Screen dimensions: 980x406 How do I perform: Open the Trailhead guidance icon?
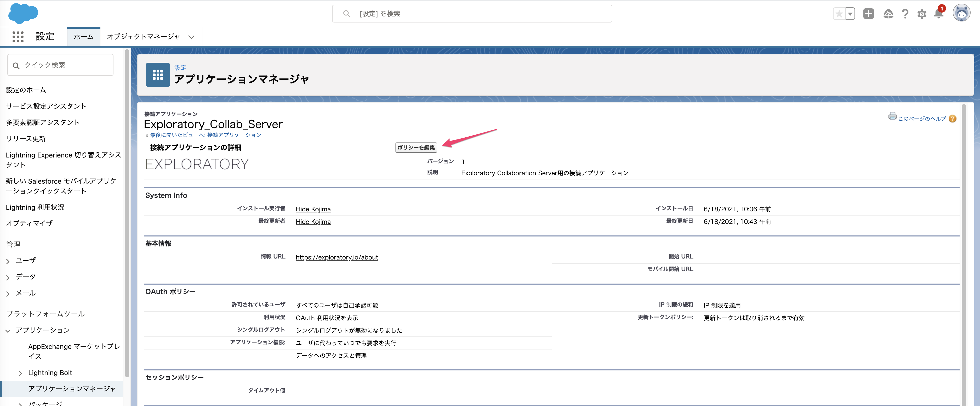[x=888, y=14]
